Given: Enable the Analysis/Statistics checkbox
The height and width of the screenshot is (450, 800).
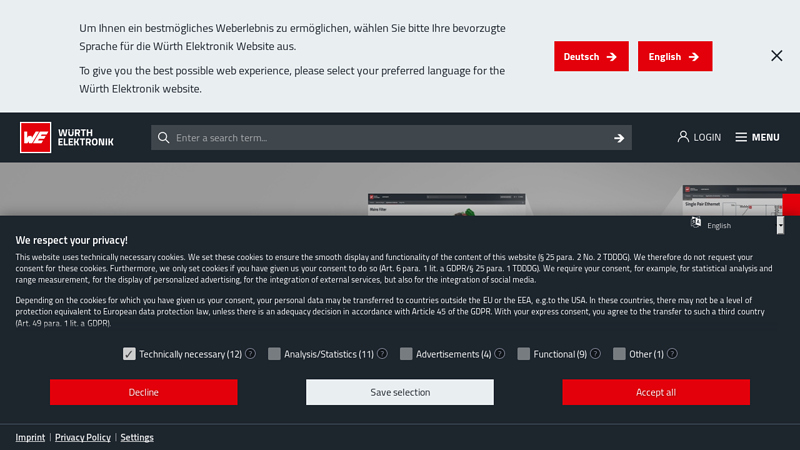Looking at the screenshot, I should tap(274, 354).
